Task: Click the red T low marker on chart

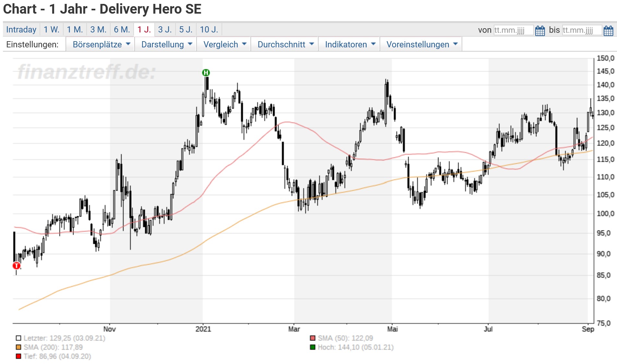Action: point(17,266)
